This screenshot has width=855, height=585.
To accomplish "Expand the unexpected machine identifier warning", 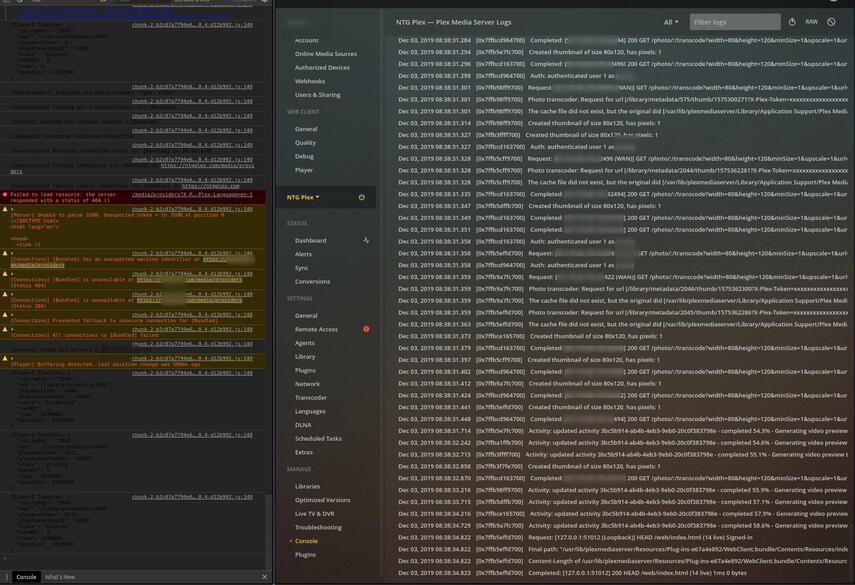I will click(x=11, y=253).
